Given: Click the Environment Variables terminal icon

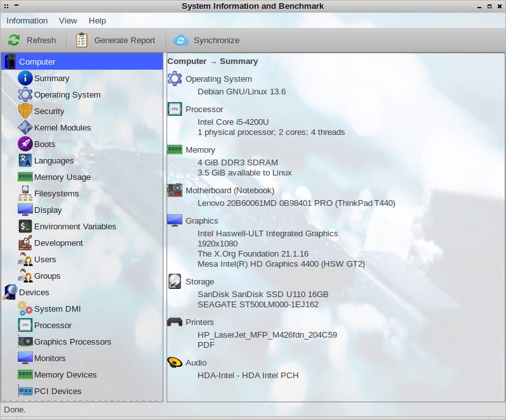Looking at the screenshot, I should tap(25, 226).
